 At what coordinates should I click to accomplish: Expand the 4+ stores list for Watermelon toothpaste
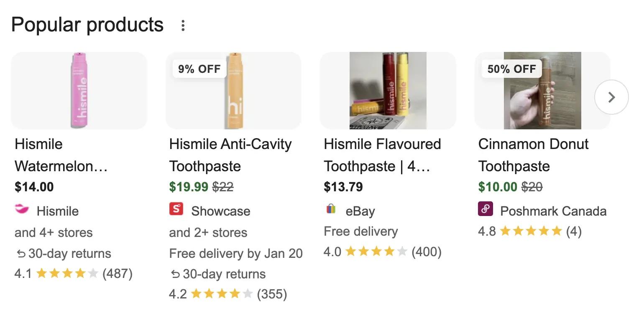pyautogui.click(x=53, y=232)
